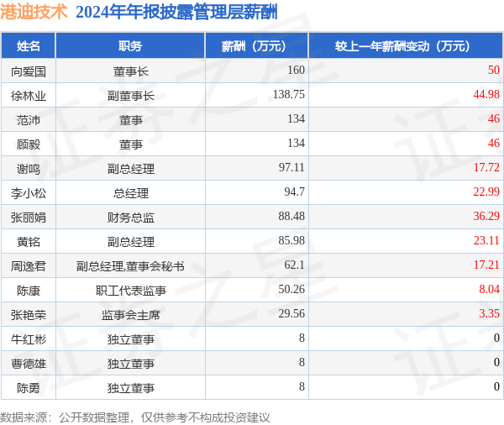Click salary value 94.7
Image resolution: width=504 pixels, height=425 pixels.
tap(294, 192)
